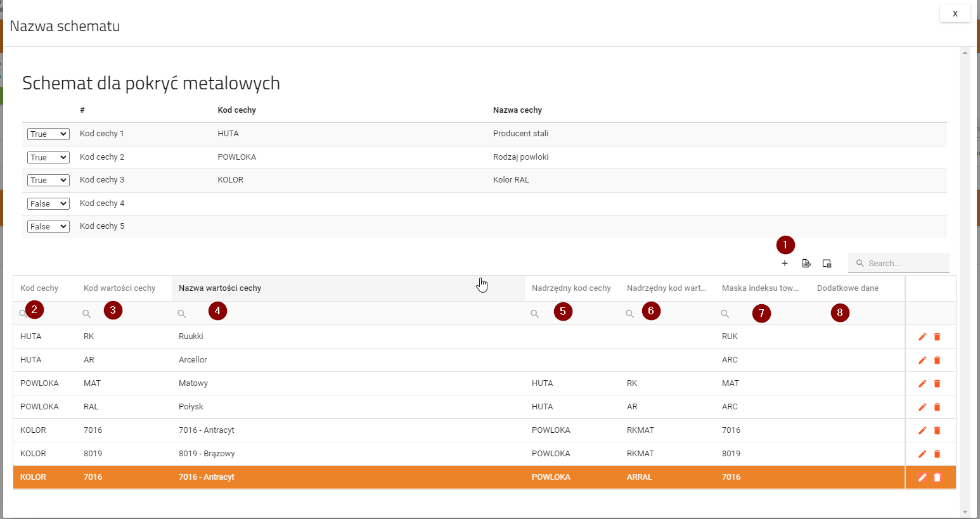Click the export data file icon
The image size is (980, 519).
(x=806, y=264)
